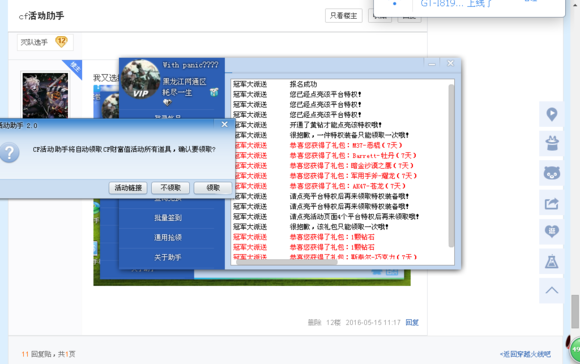Click the 活动链接 button in dialog

128,188
